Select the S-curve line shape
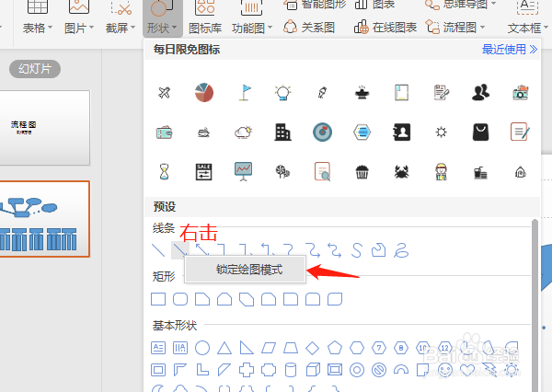The image size is (552, 392). coord(357,250)
